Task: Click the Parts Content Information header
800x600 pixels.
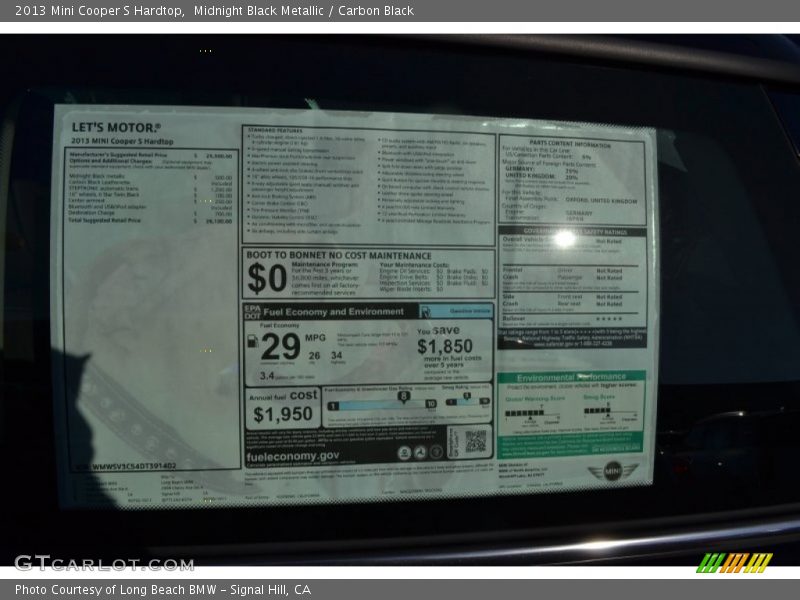Action: pyautogui.click(x=570, y=145)
